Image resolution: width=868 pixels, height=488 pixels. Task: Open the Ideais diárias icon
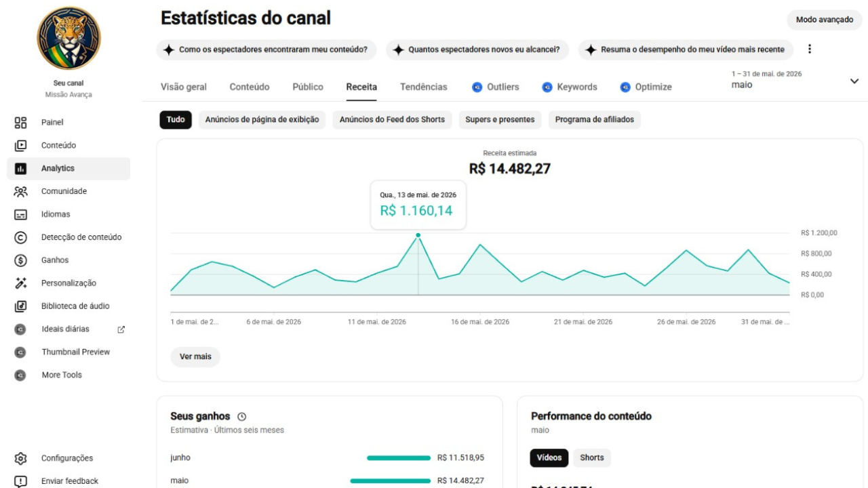click(x=20, y=329)
